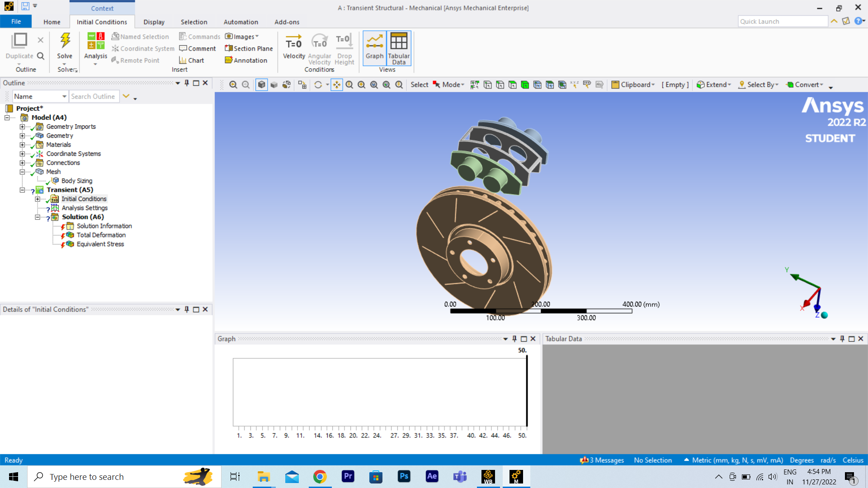
Task: Switch to the Automation ribbon tab
Action: [241, 22]
